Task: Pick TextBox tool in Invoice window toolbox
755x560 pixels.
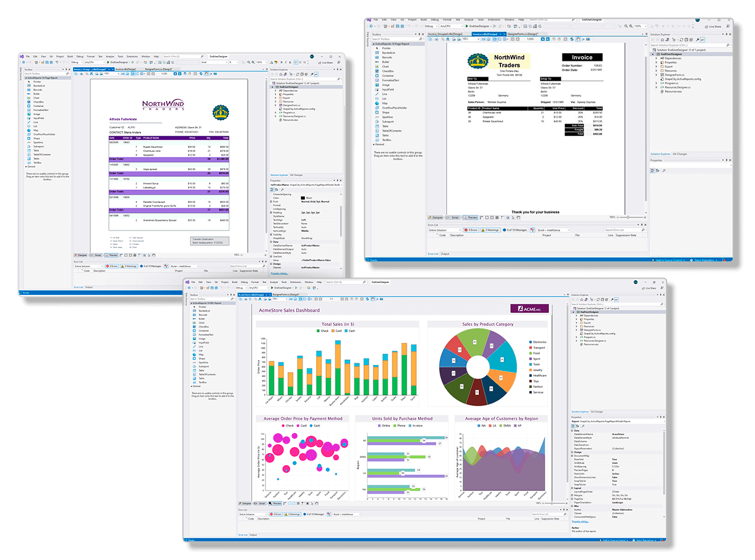Action: point(386,140)
